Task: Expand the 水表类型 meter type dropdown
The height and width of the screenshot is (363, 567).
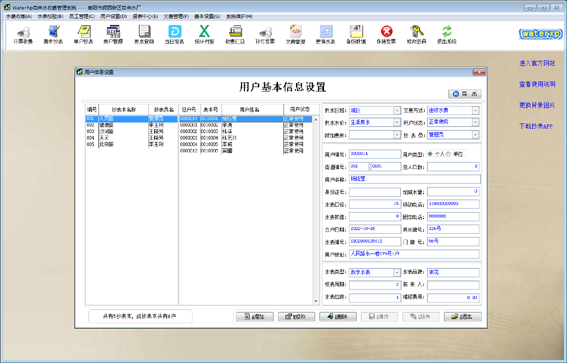Action: 397,272
